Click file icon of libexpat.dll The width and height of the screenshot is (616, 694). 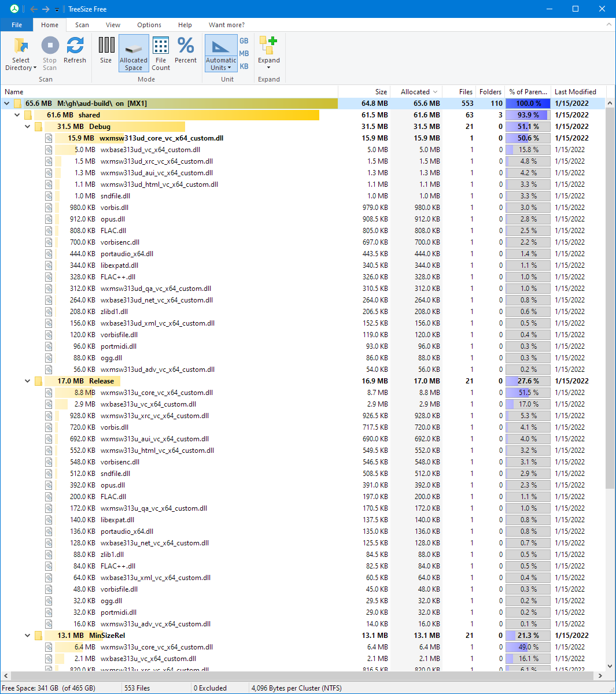tap(49, 520)
